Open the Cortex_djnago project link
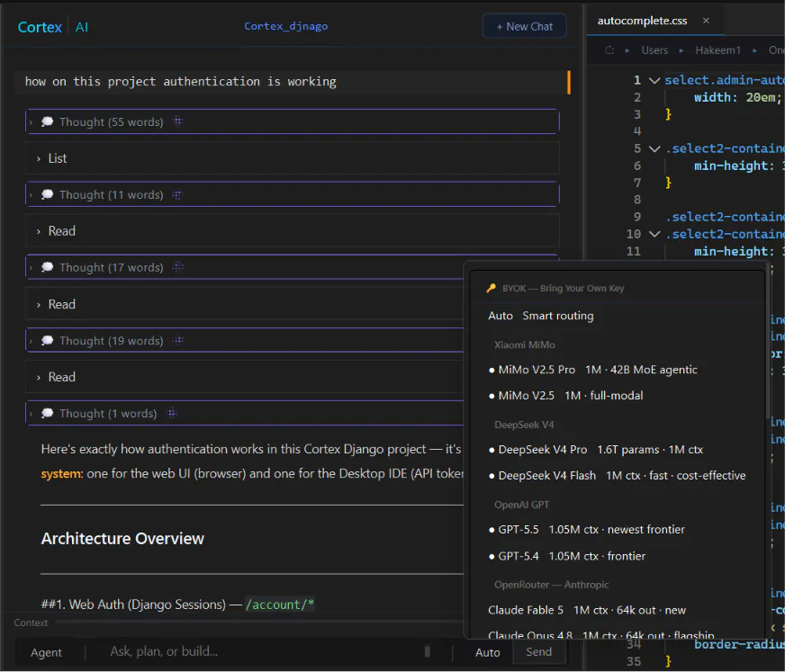The height and width of the screenshot is (672, 785). [286, 26]
